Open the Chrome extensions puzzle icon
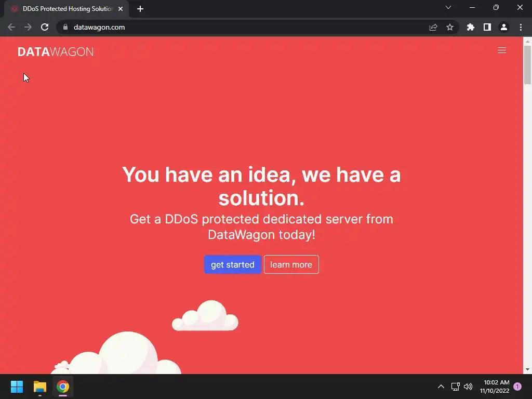 471,27
